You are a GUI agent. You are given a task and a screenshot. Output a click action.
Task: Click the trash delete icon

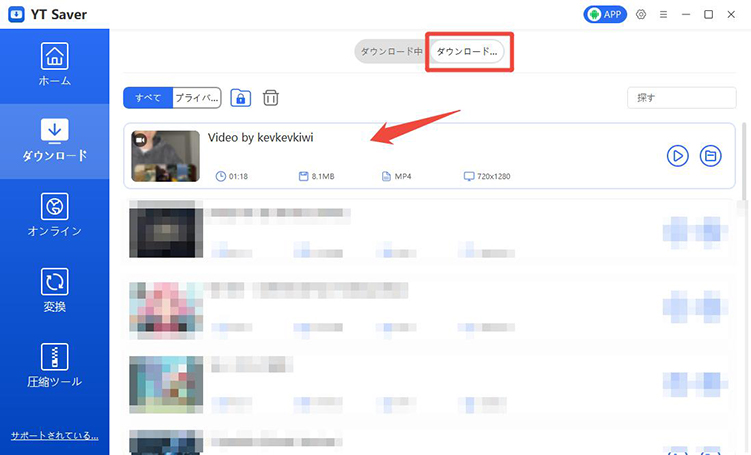(x=271, y=98)
